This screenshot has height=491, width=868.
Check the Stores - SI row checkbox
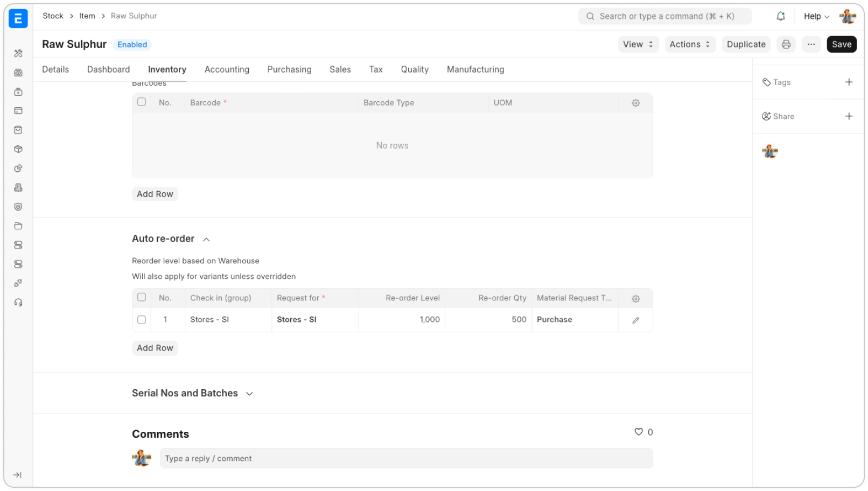point(142,320)
